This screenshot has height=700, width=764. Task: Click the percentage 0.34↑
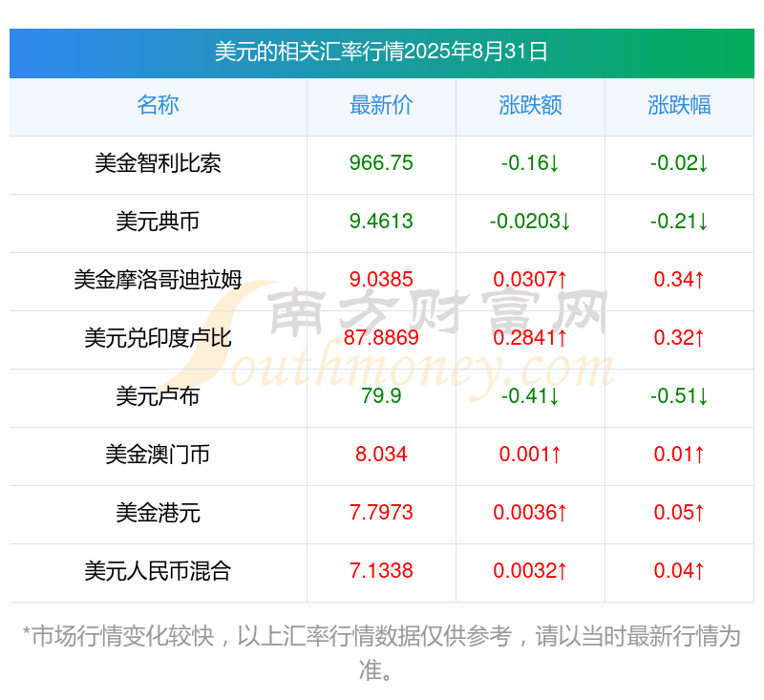click(x=679, y=280)
